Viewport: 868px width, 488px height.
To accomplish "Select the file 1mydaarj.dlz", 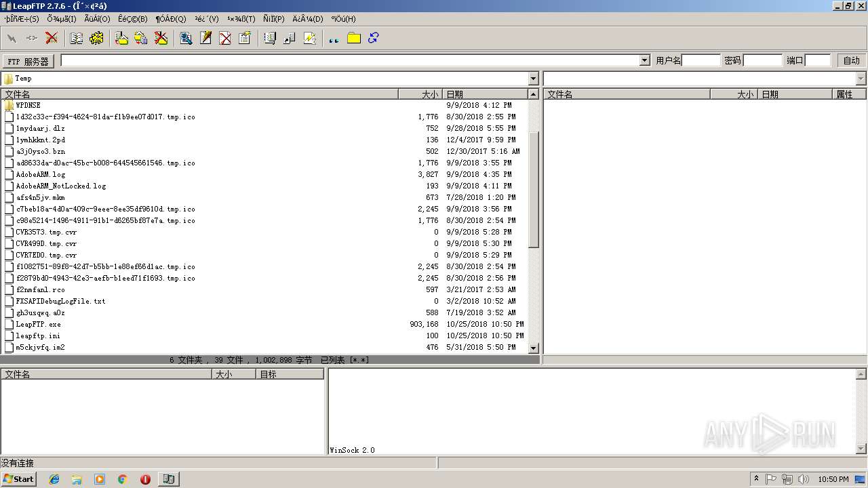I will [x=40, y=128].
